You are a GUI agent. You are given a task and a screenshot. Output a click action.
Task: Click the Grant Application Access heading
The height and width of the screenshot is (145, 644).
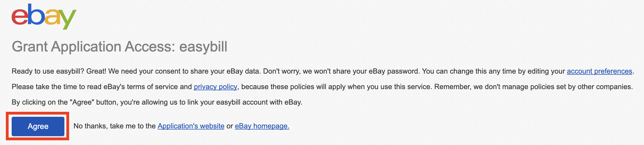coord(120,46)
